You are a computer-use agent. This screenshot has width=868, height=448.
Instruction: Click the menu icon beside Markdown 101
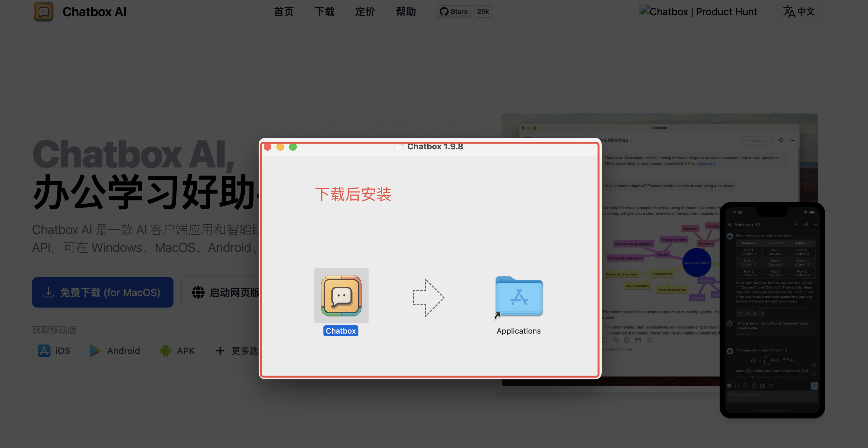tap(729, 224)
